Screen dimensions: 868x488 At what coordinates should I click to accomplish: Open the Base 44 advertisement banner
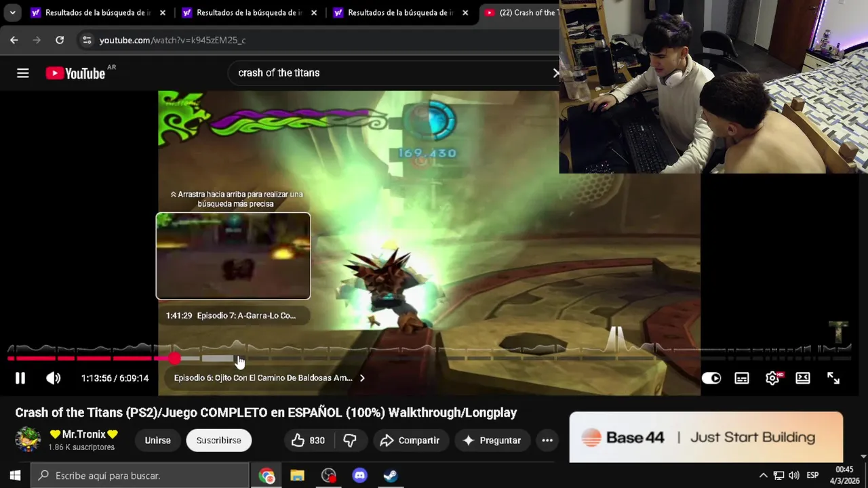tap(706, 437)
